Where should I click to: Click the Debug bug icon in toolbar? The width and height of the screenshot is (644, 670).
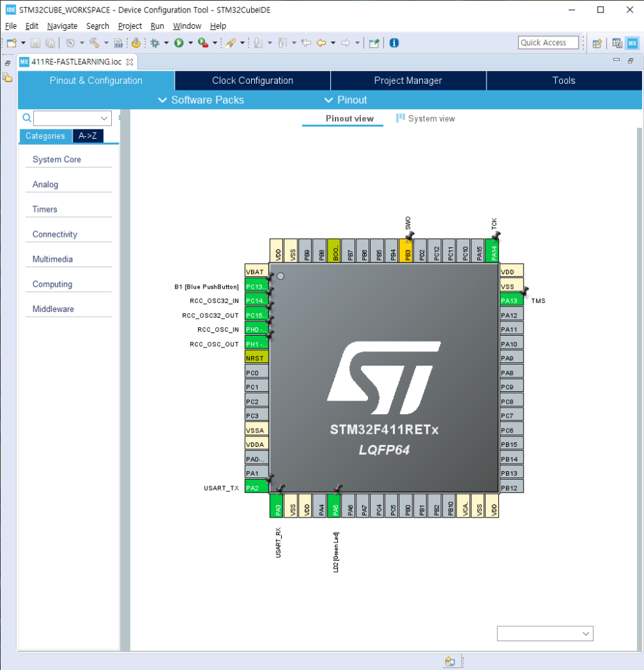pos(155,43)
